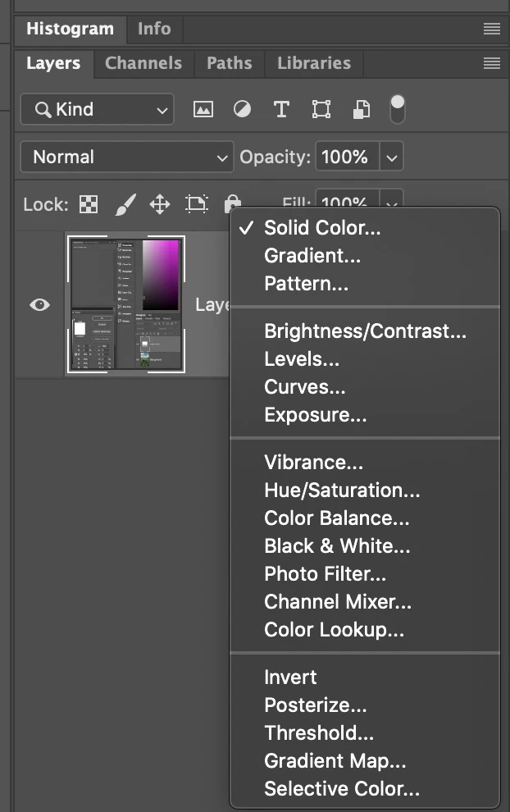Filter for adjustment layers icon

(242, 109)
